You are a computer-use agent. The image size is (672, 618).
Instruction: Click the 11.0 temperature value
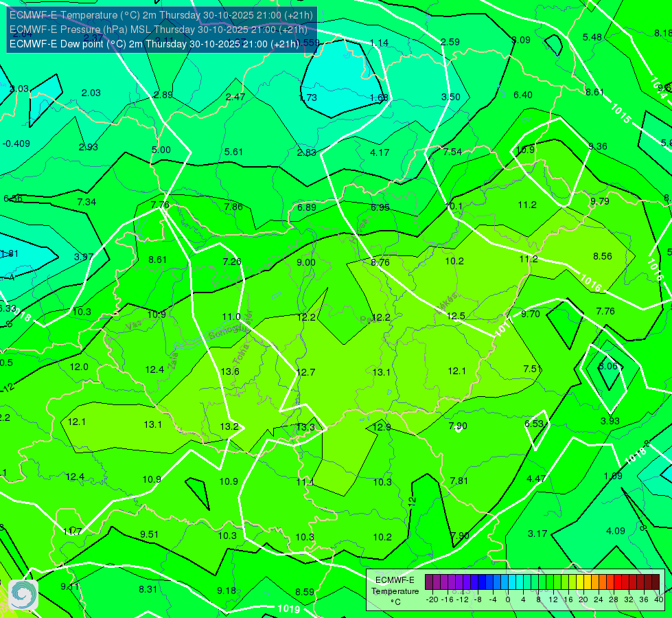[231, 317]
